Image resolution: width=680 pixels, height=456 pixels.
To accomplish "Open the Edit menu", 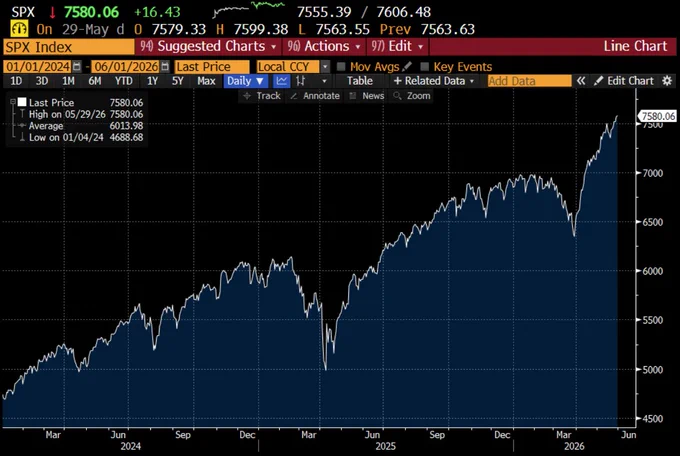I will click(397, 46).
